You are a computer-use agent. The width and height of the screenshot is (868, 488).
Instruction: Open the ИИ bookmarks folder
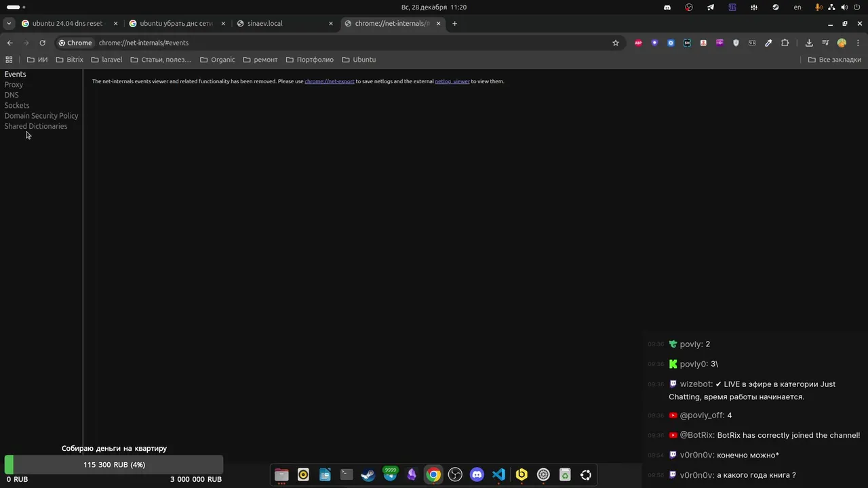37,60
